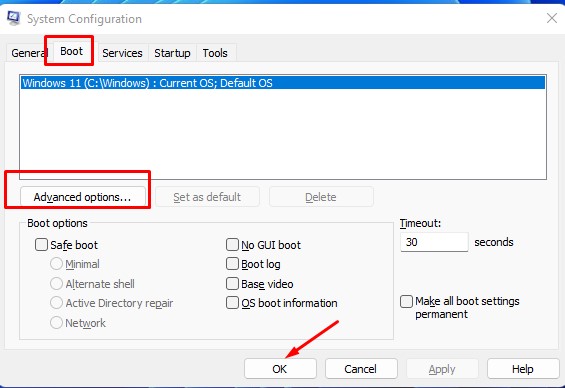Image resolution: width=565 pixels, height=388 pixels.
Task: Open Help for System Configuration
Action: [523, 369]
